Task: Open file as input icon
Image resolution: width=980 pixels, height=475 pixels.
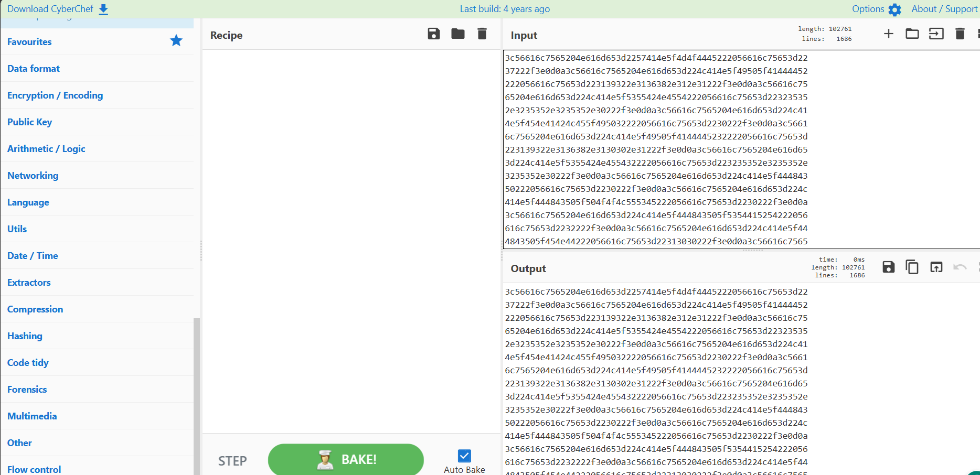Action: (936, 34)
